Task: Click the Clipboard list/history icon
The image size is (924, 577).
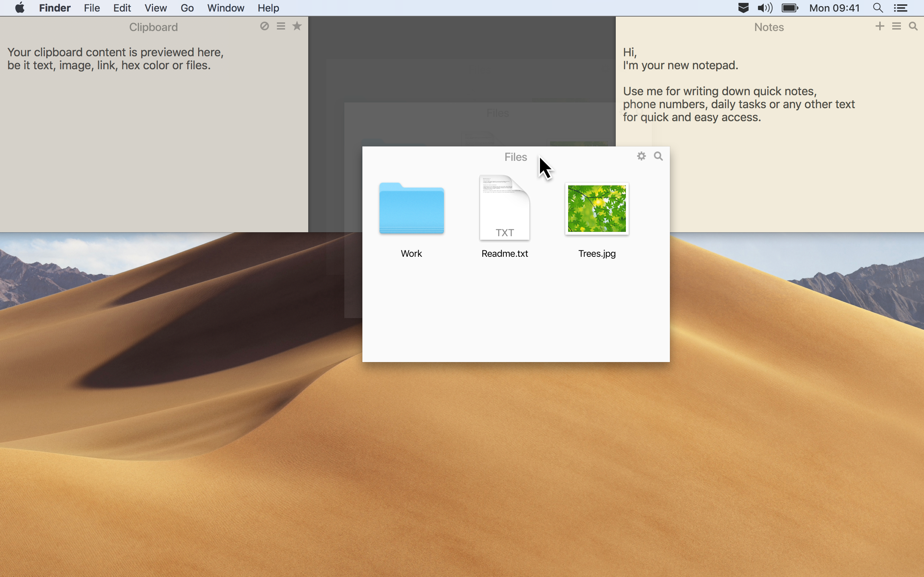Action: coord(281,27)
